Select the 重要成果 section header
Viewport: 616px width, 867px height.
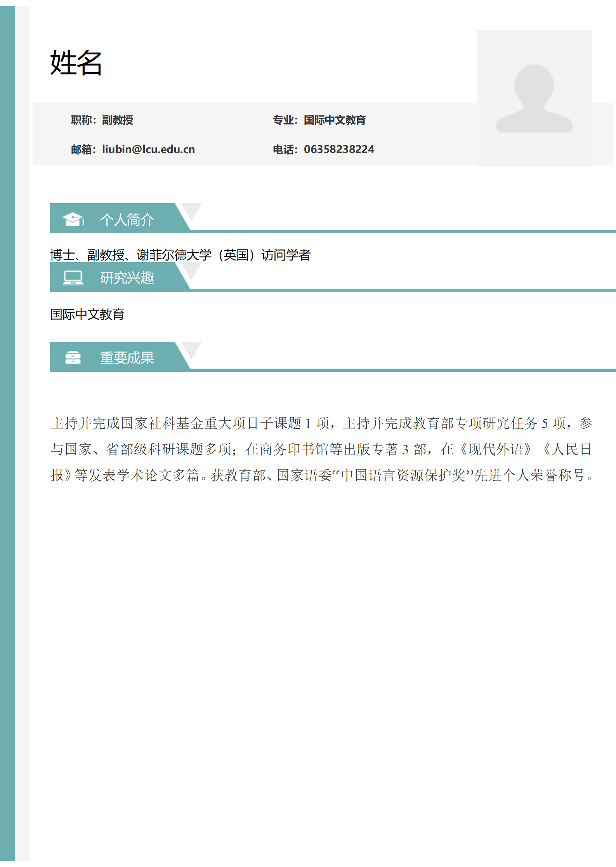(127, 358)
